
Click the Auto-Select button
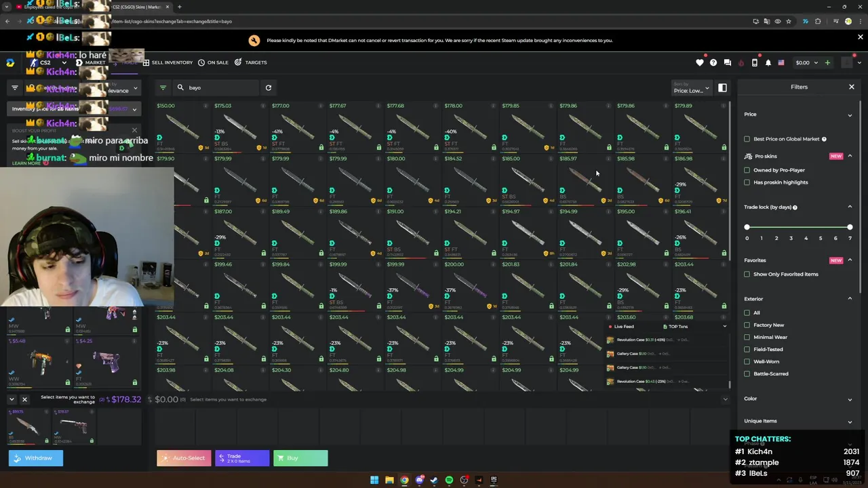pyautogui.click(x=184, y=458)
